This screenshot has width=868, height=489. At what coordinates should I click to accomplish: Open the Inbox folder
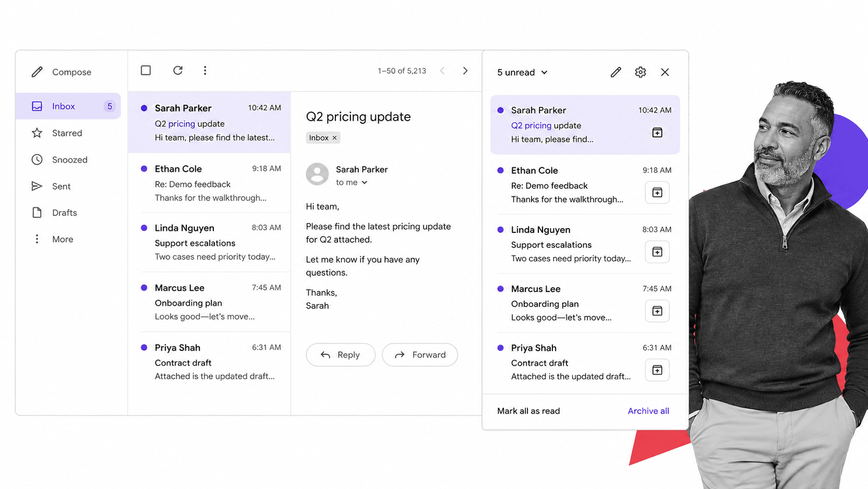coord(68,106)
